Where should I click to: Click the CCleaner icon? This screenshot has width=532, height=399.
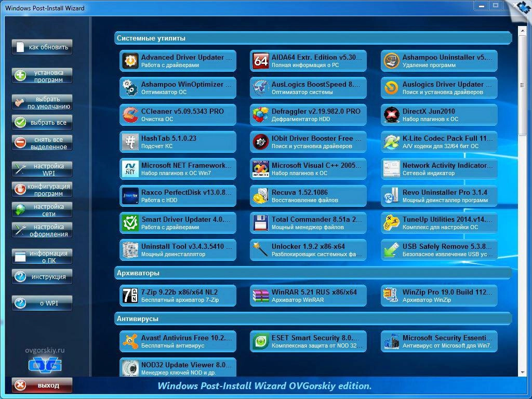click(130, 115)
